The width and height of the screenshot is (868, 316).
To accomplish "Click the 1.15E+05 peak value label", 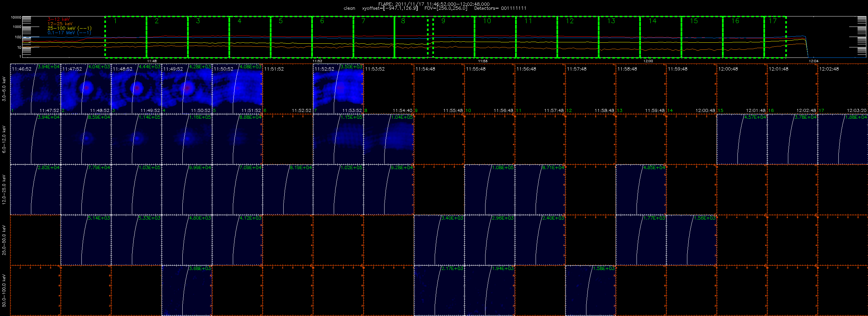I will (x=352, y=117).
